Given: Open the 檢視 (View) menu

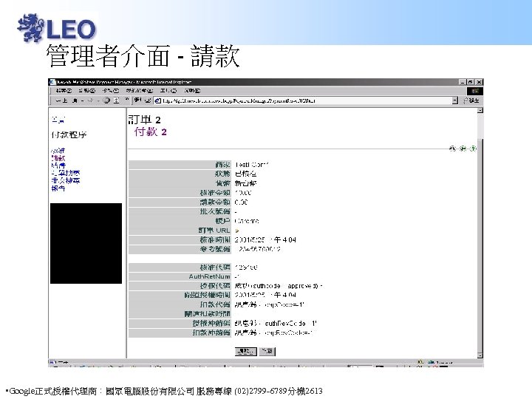Looking at the screenshot, I should pyautogui.click(x=111, y=91).
